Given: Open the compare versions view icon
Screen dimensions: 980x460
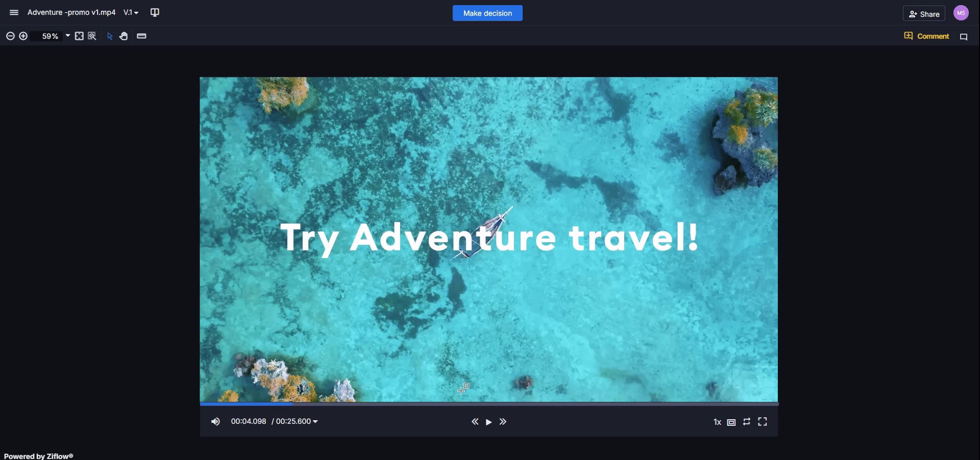Looking at the screenshot, I should pos(155,12).
